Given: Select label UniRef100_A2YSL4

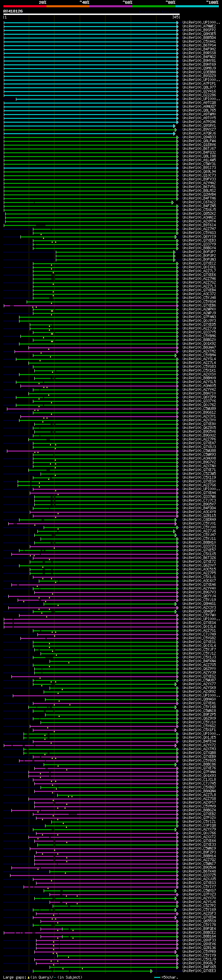Looking at the screenshot, I should pyautogui.click(x=199, y=359).
